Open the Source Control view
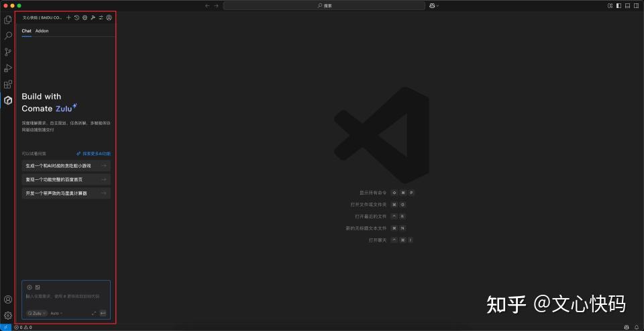This screenshot has width=644, height=331. (8, 52)
